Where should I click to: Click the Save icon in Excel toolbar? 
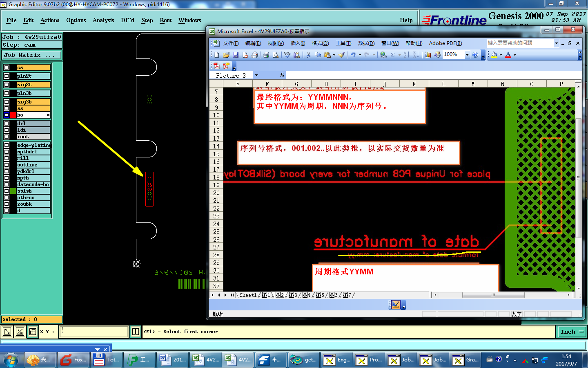[x=236, y=55]
